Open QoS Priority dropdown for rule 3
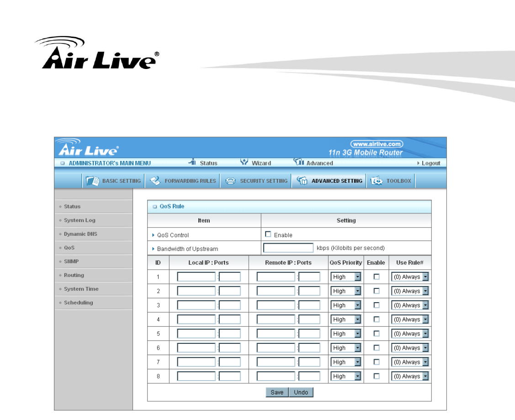This screenshot has width=515, height=420. 346,305
